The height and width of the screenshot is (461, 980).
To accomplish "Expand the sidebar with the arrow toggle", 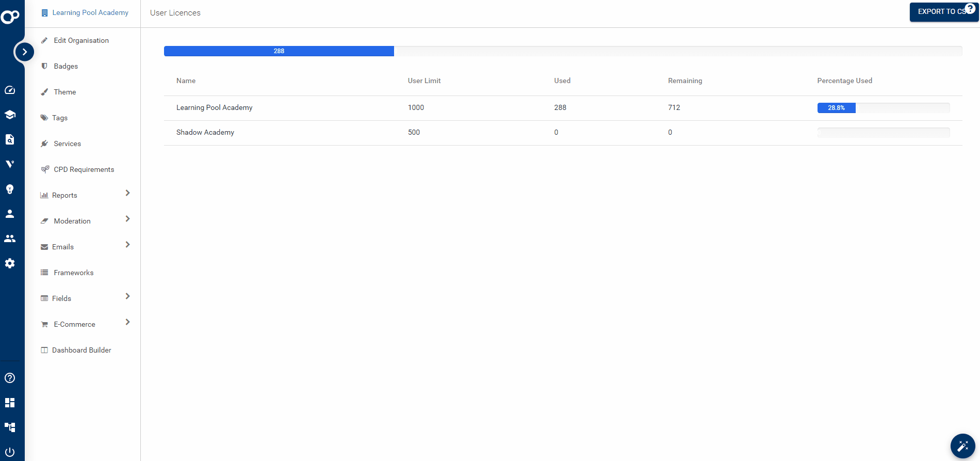I will tap(24, 52).
